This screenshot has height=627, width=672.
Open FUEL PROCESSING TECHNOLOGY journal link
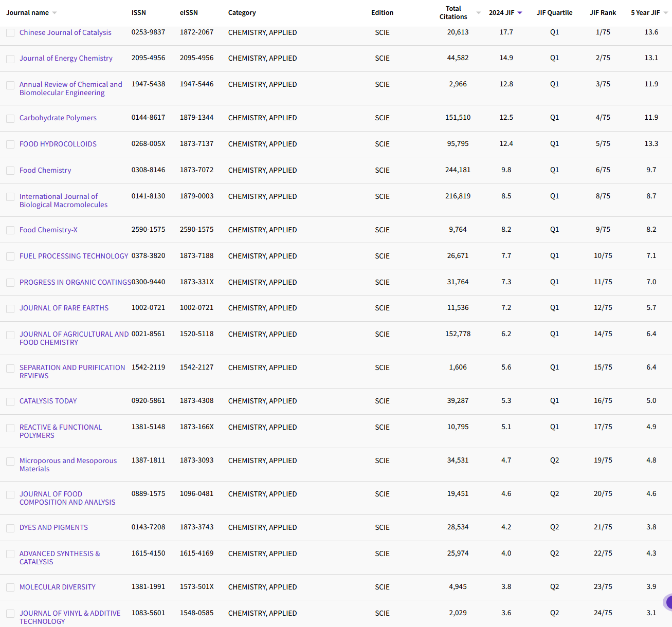pyautogui.click(x=74, y=256)
